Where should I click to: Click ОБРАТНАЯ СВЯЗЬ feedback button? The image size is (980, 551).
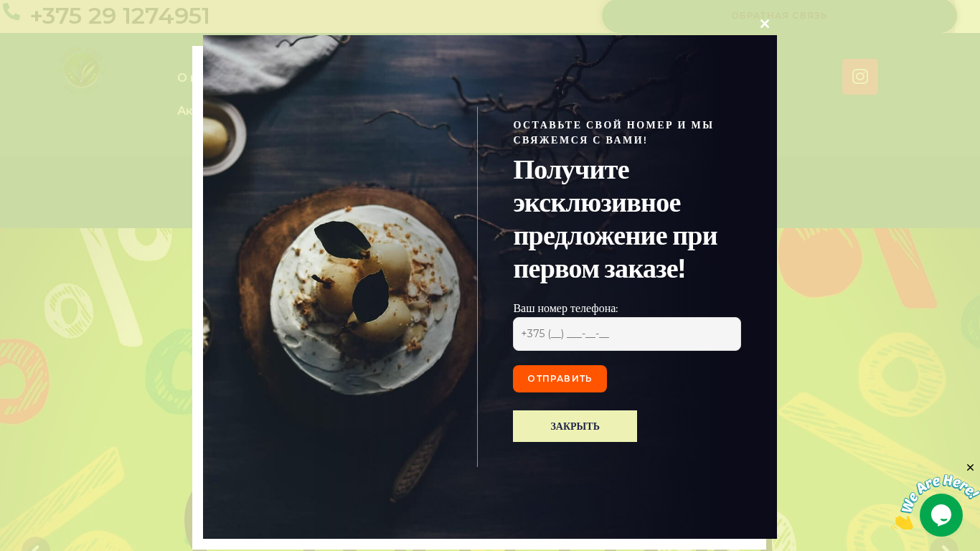[779, 16]
